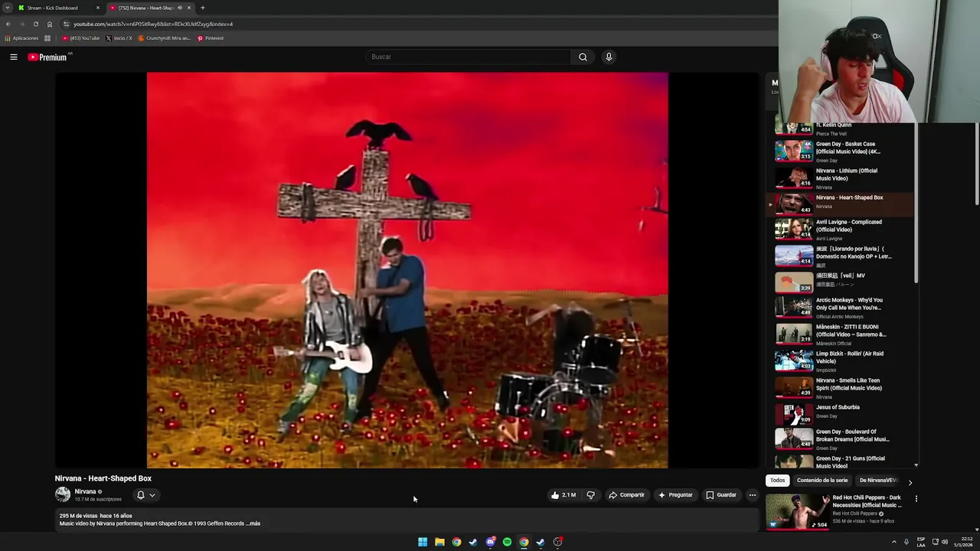Open tab search dropdown arrow
Image resolution: width=980 pixels, height=551 pixels.
[7, 8]
